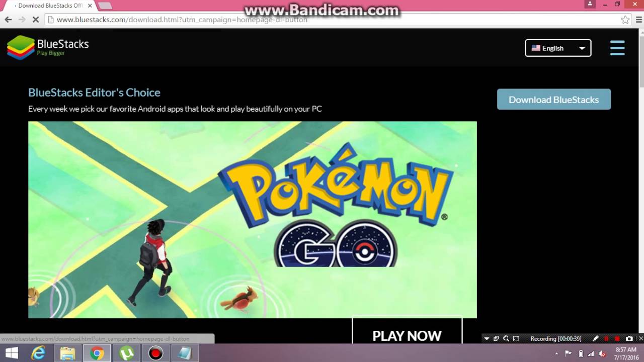The image size is (644, 362).
Task: Click the Bandicam magnifier find-window icon
Action: click(x=506, y=339)
